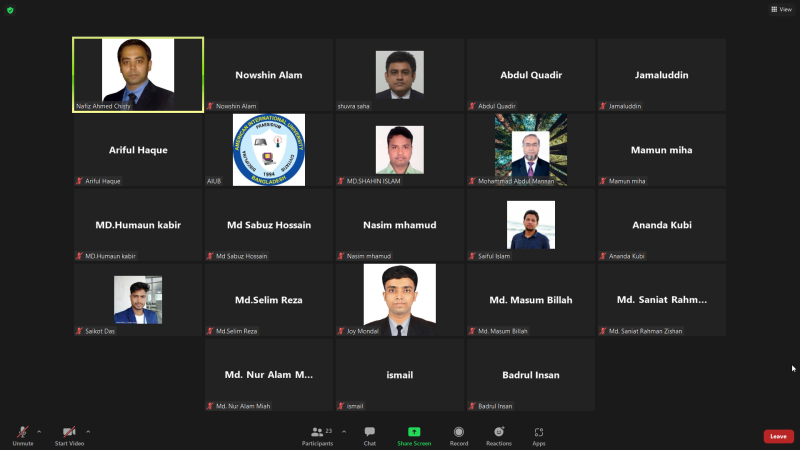Open the Chat panel
Image resolution: width=800 pixels, height=450 pixels.
pyautogui.click(x=369, y=435)
